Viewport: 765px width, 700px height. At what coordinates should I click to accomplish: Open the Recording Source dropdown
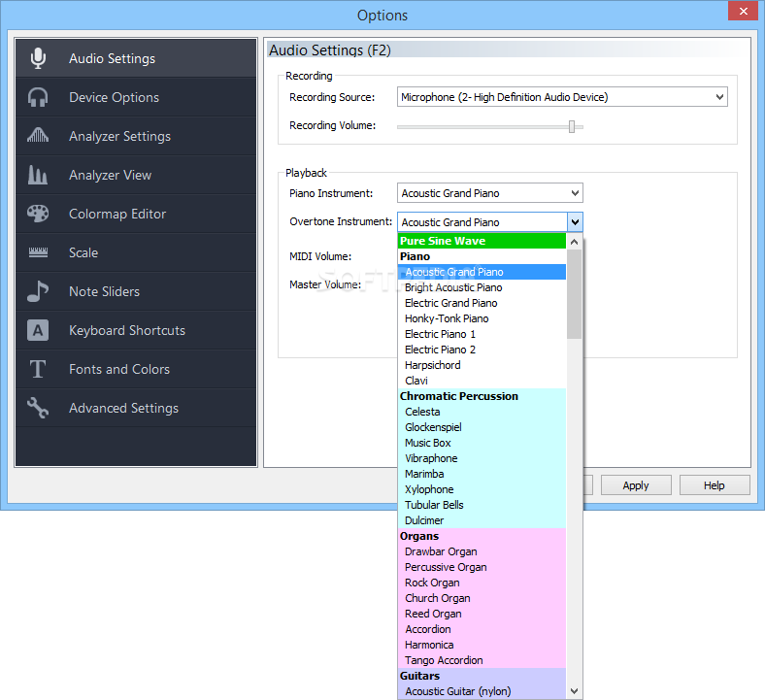pyautogui.click(x=562, y=97)
